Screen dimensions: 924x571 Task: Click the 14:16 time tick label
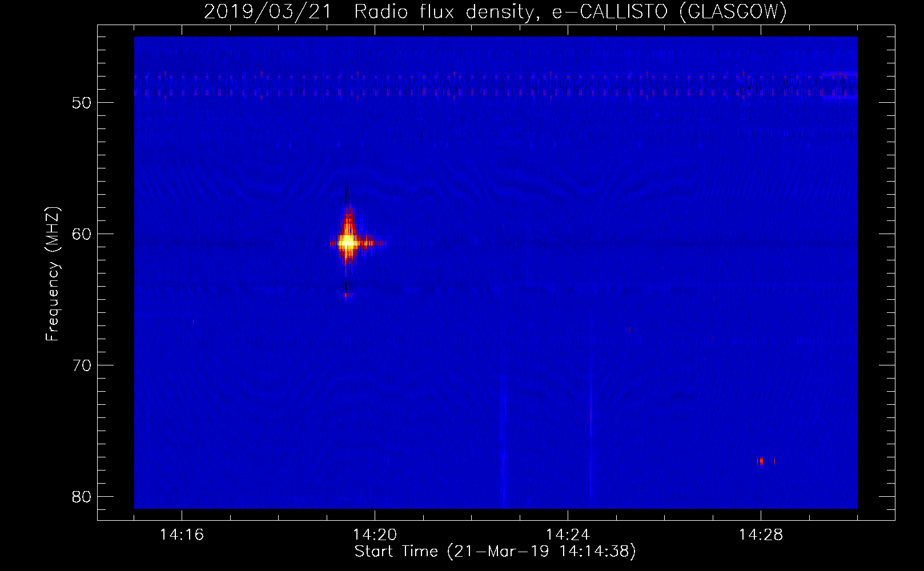click(182, 534)
